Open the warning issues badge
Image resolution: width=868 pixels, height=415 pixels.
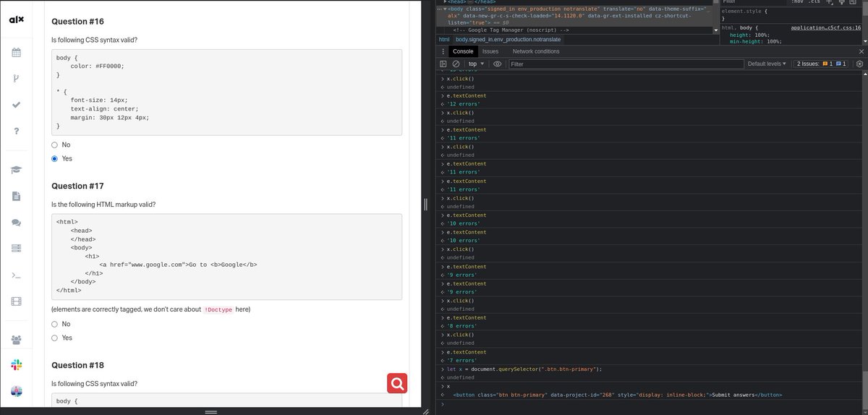click(827, 64)
